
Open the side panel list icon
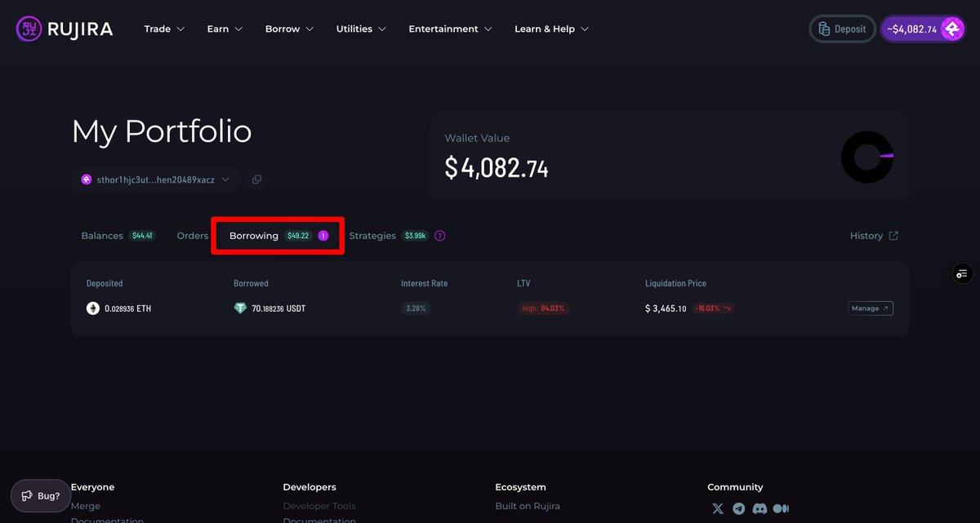[x=963, y=273]
